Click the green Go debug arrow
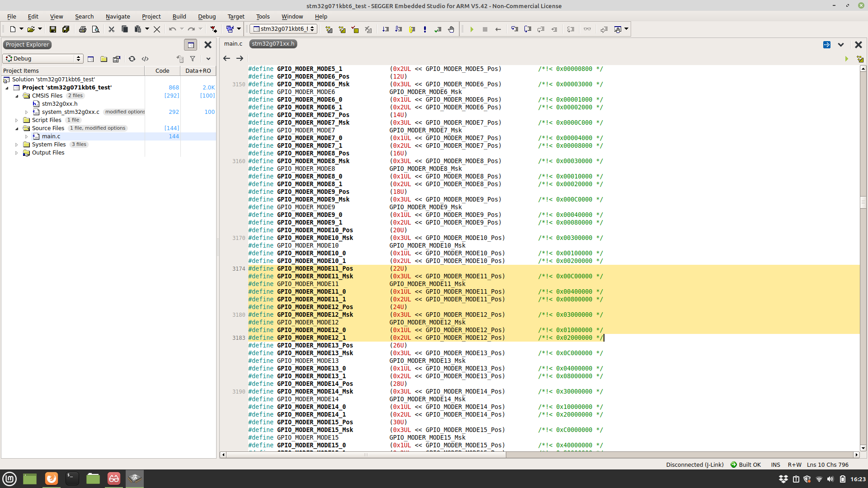 click(472, 29)
